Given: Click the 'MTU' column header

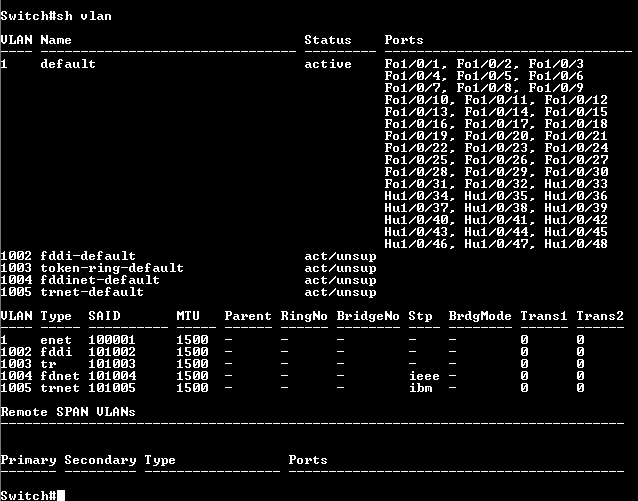Looking at the screenshot, I should (188, 316).
